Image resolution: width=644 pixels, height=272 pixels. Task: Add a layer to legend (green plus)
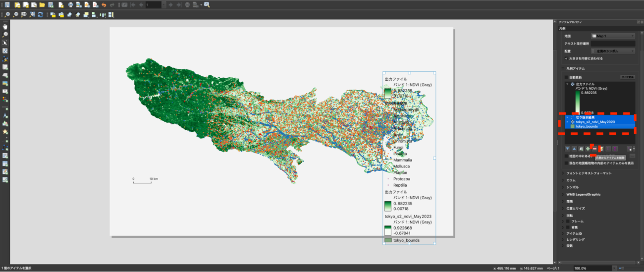pos(588,149)
